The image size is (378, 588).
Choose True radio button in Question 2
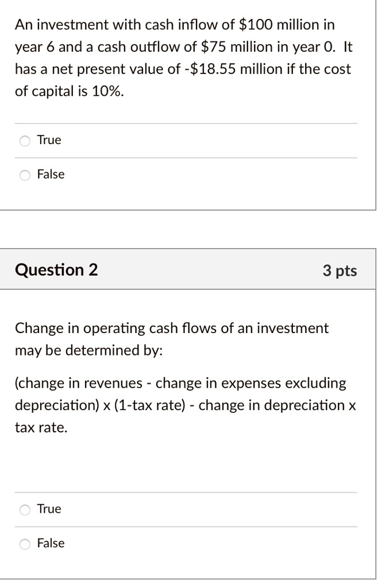click(x=25, y=510)
